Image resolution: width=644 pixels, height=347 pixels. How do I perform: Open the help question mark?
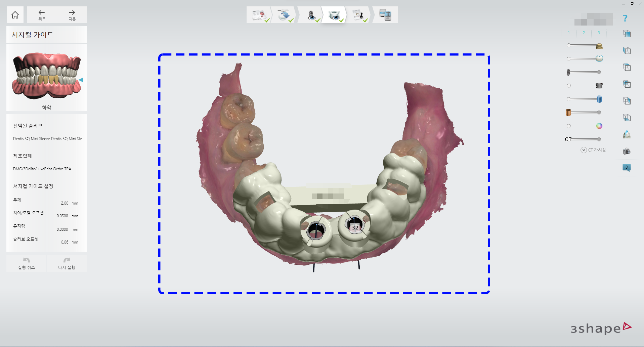tap(625, 18)
